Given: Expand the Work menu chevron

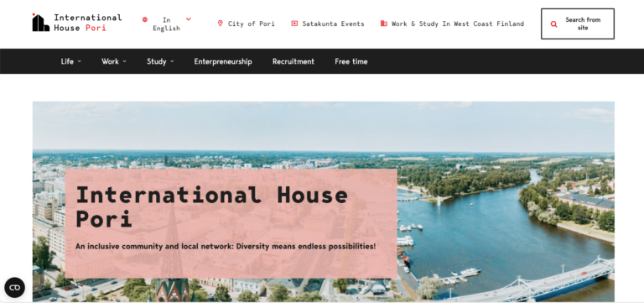Looking at the screenshot, I should coord(124,61).
